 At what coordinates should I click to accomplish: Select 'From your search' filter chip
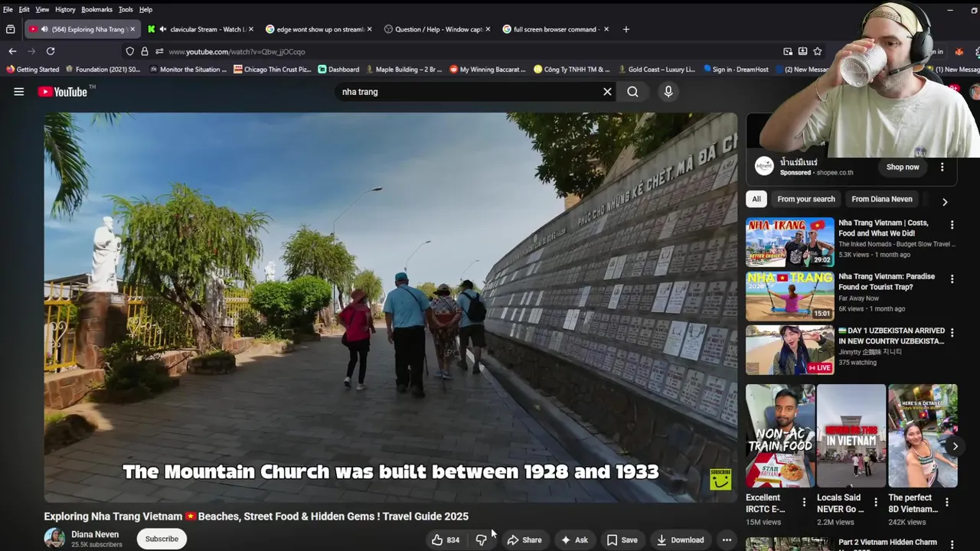click(806, 199)
